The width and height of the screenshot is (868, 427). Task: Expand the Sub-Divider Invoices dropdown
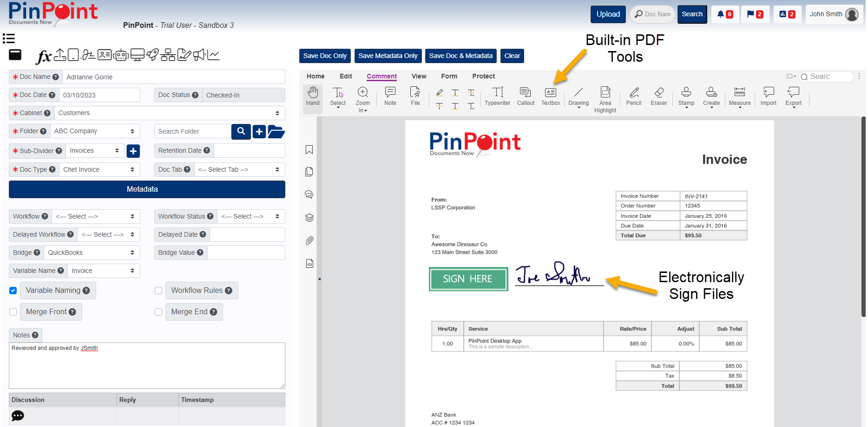tap(95, 150)
